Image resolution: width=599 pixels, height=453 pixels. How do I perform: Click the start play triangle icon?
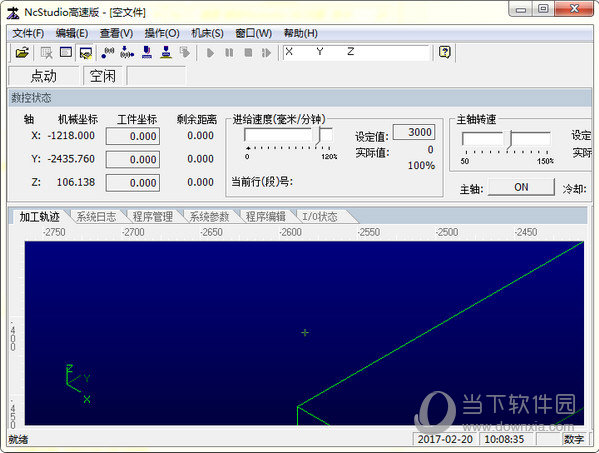(x=210, y=52)
